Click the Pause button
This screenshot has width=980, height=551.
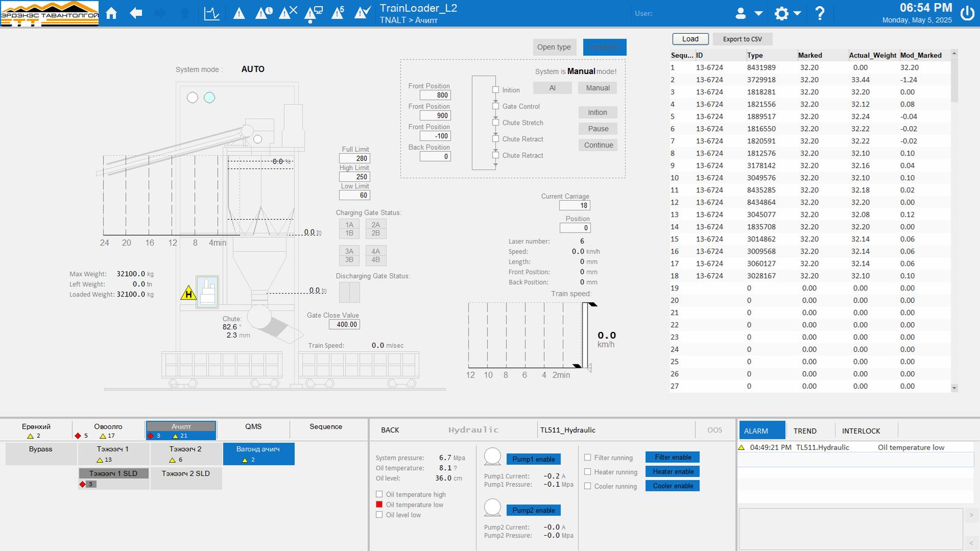click(x=598, y=129)
